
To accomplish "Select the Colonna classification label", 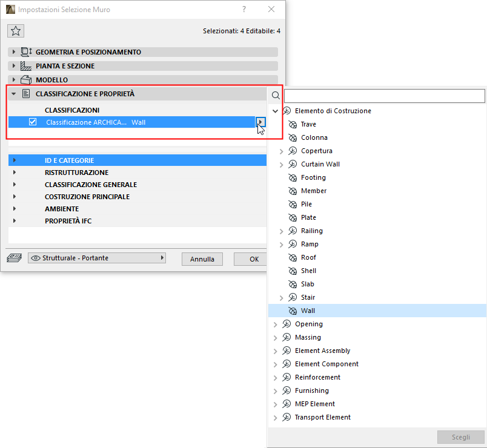I will 314,137.
